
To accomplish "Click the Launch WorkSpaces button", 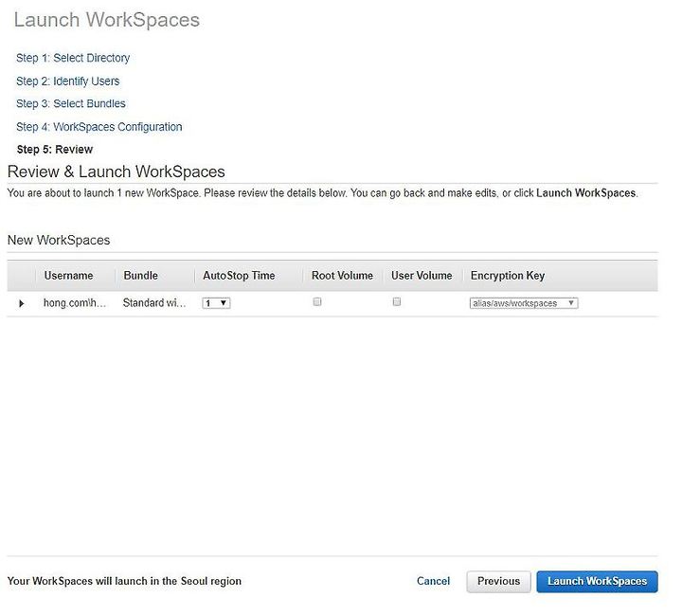I will 597,582.
